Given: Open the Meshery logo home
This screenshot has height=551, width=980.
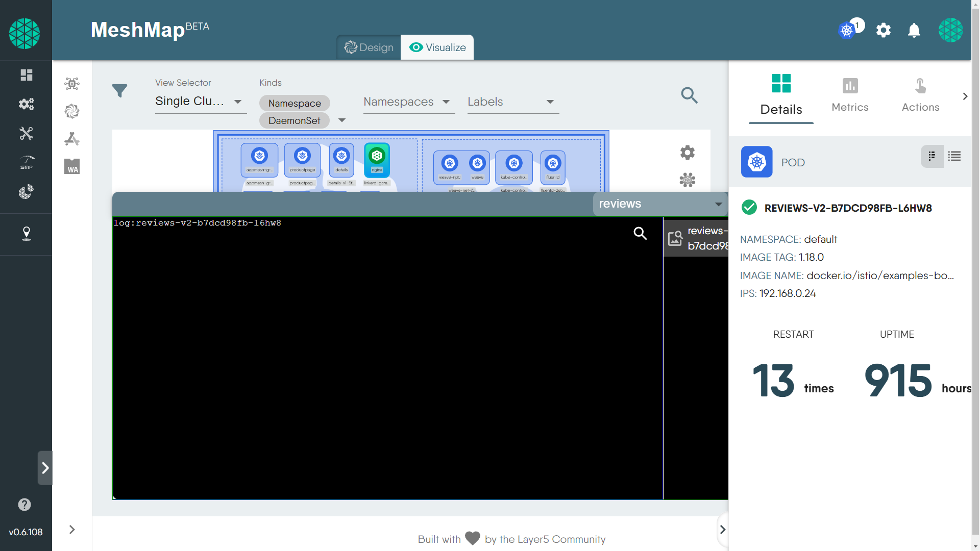Looking at the screenshot, I should (x=24, y=34).
